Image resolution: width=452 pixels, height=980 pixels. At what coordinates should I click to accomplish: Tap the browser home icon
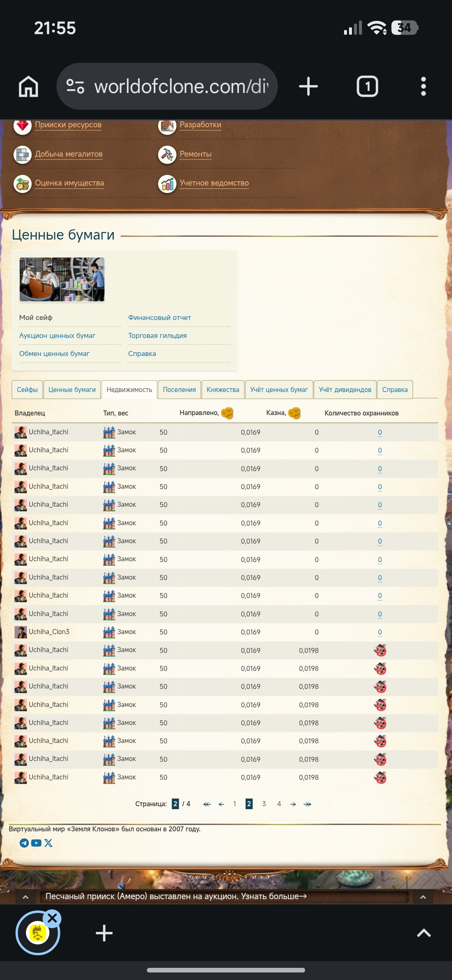28,87
